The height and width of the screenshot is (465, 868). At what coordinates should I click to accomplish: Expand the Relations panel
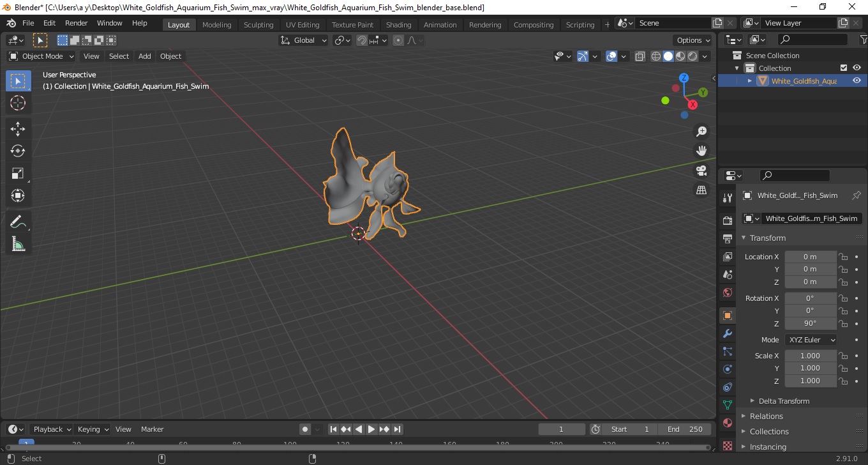click(766, 416)
